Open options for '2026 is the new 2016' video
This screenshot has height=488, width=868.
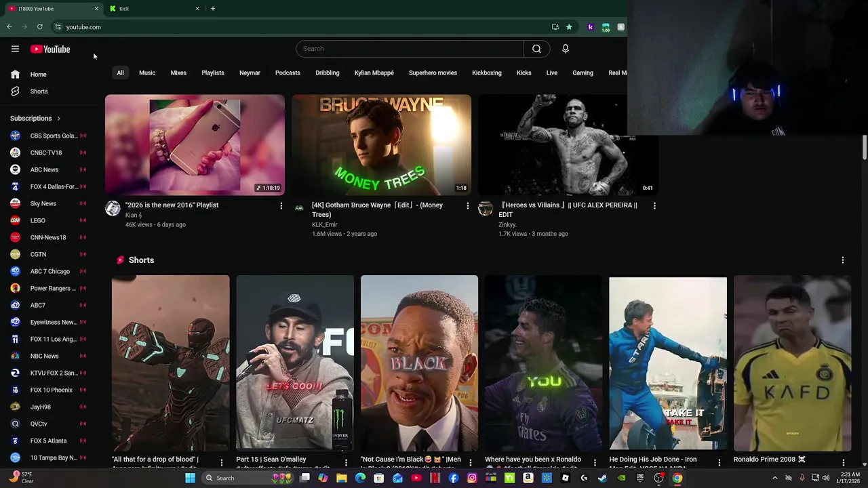(x=281, y=205)
